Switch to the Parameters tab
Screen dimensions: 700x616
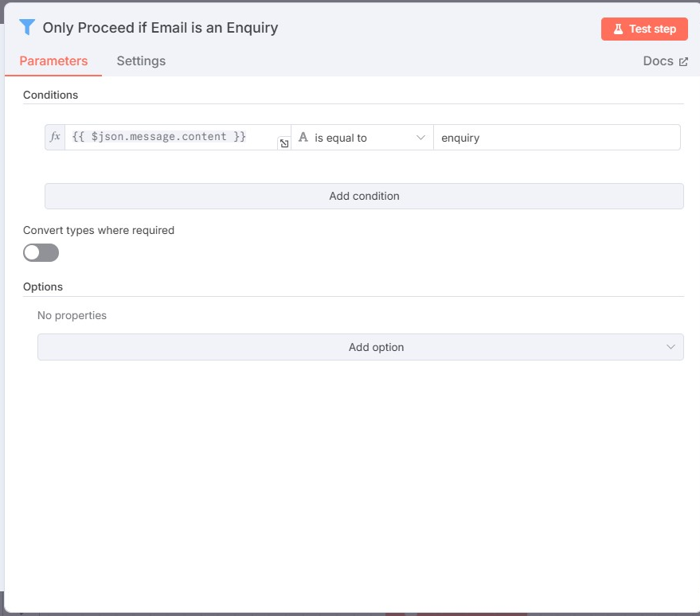(x=53, y=61)
